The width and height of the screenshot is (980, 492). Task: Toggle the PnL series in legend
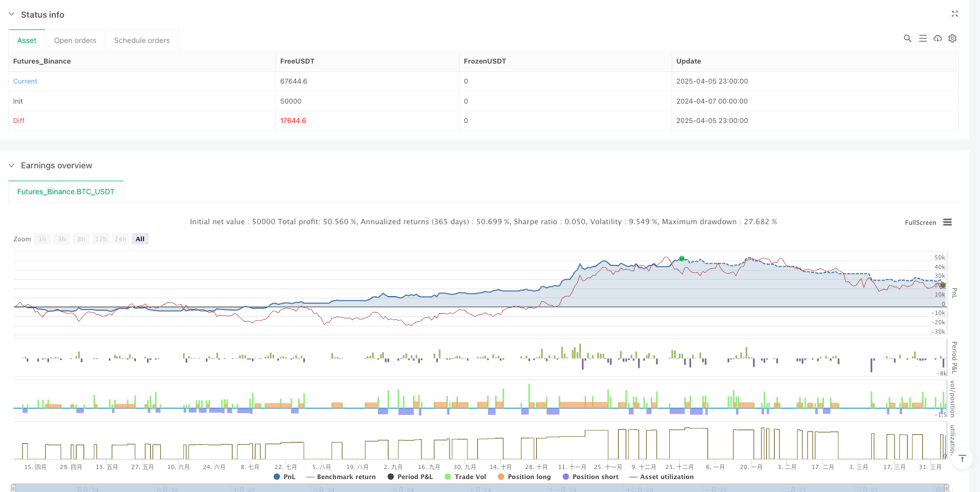coord(285,477)
